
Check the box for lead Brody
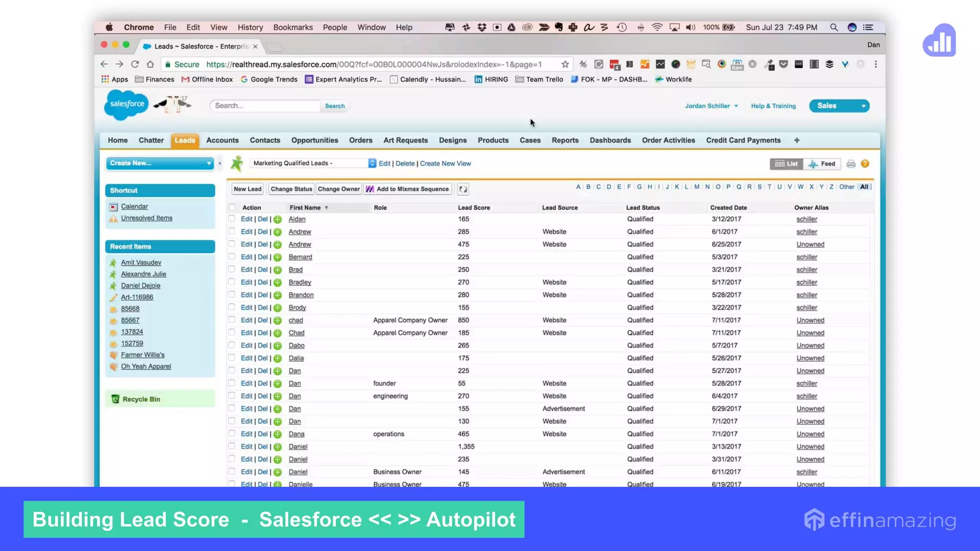[232, 307]
